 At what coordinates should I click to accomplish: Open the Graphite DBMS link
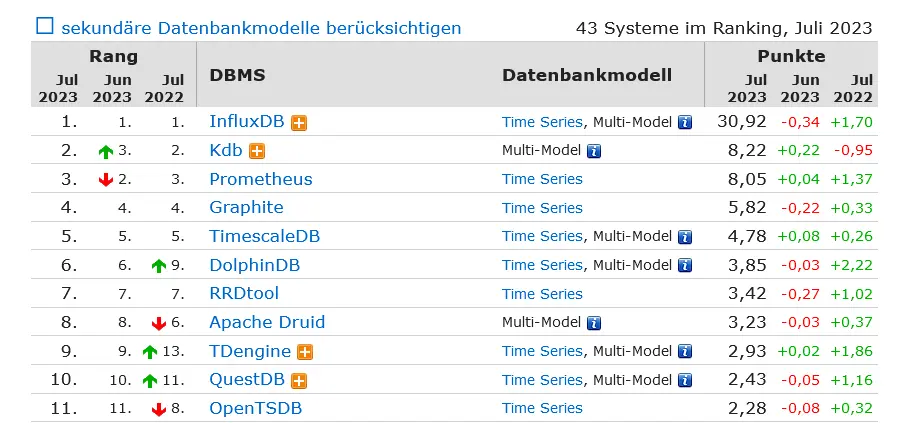click(246, 208)
